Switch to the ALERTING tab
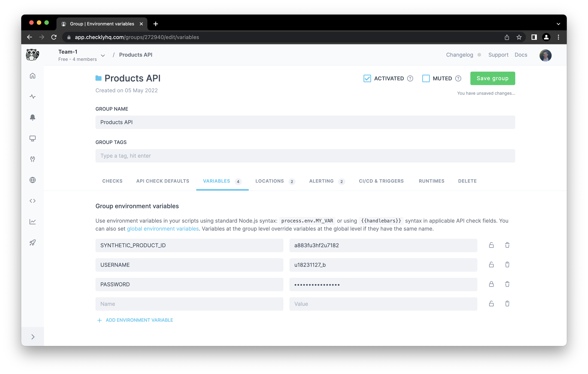Screen dimensions: 588x374 click(321, 181)
